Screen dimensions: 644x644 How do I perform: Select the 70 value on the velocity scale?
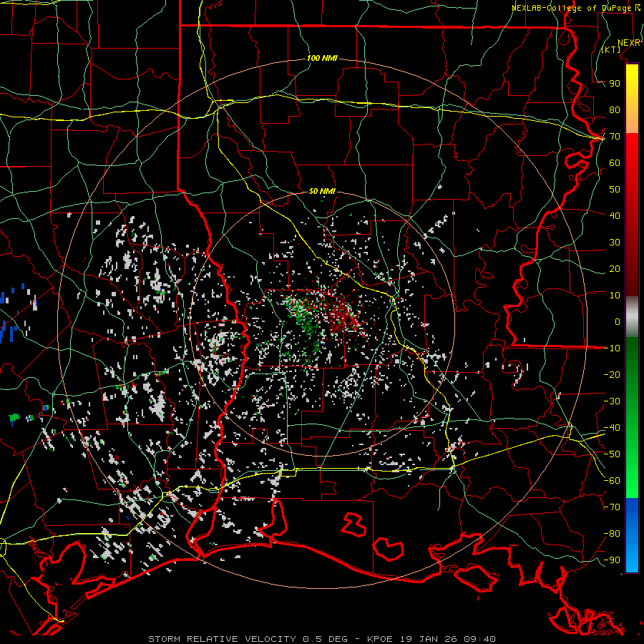coord(615,137)
